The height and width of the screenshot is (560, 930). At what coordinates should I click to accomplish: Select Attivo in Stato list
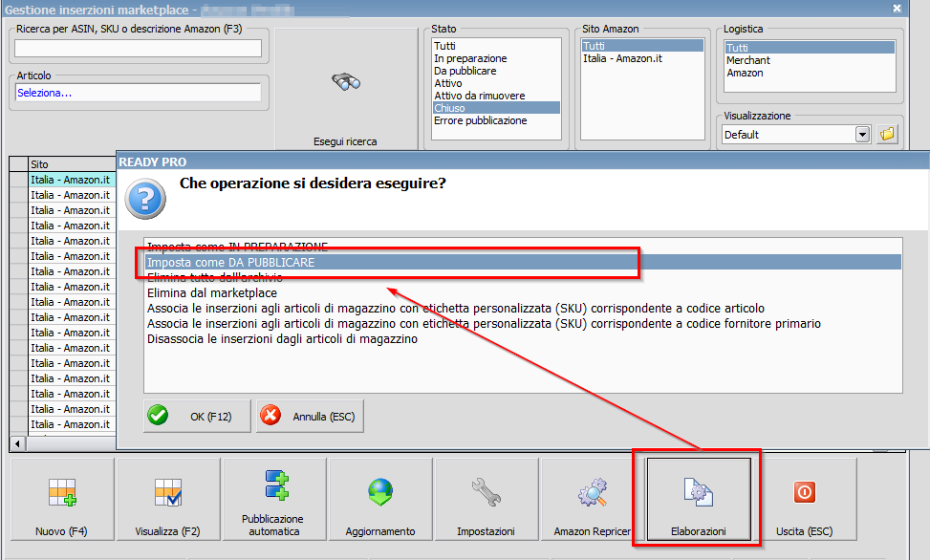pyautogui.click(x=496, y=83)
